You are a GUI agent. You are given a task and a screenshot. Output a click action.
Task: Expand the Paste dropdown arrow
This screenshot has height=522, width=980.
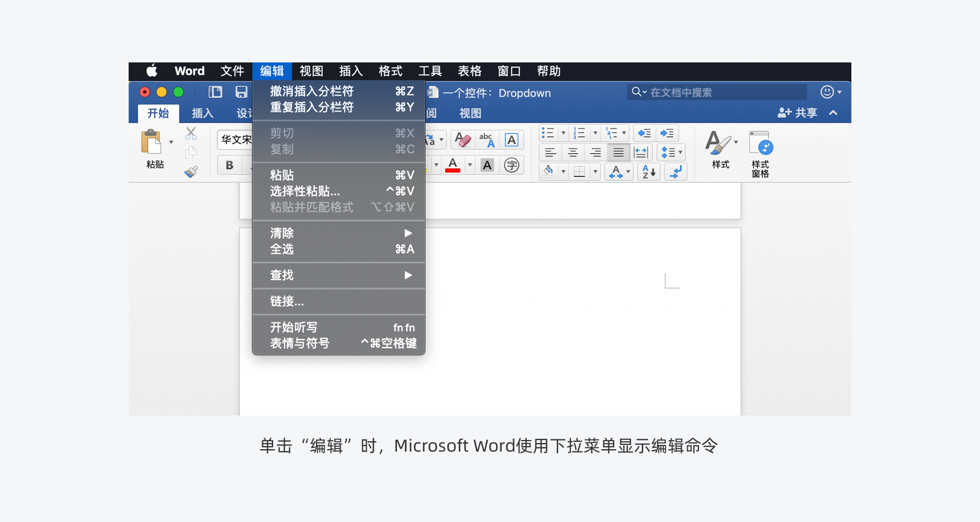(171, 142)
